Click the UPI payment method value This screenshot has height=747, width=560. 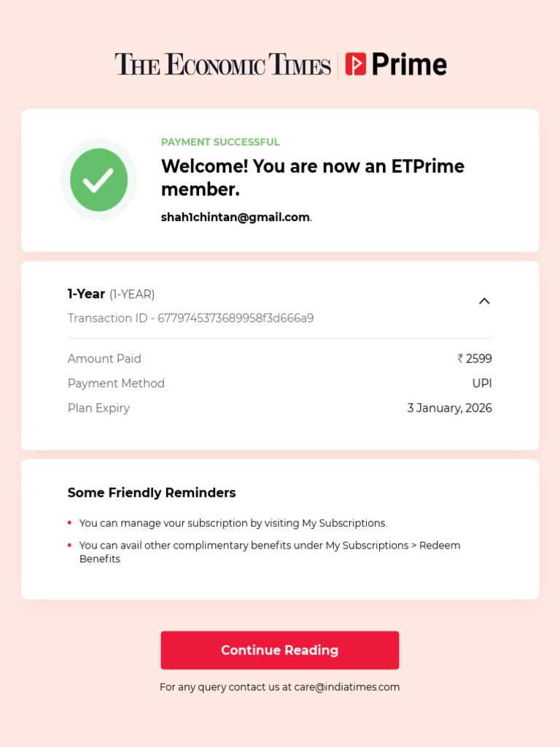[x=482, y=384]
